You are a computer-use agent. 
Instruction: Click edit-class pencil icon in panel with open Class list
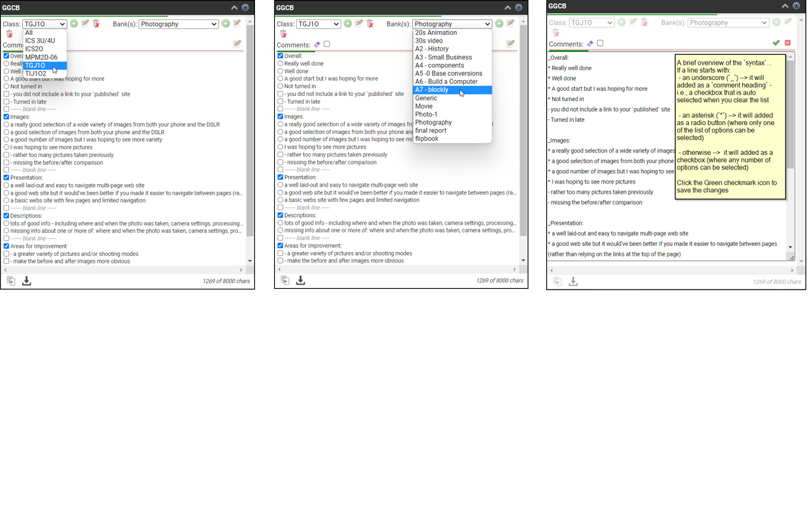85,23
